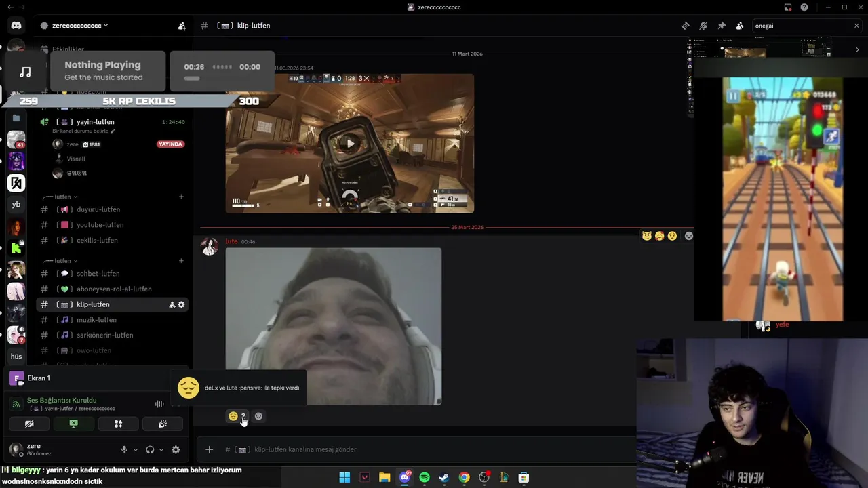Viewport: 868px width, 488px height.
Task: Edit channel status Bir kanal durumu belirle
Action: [x=84, y=131]
